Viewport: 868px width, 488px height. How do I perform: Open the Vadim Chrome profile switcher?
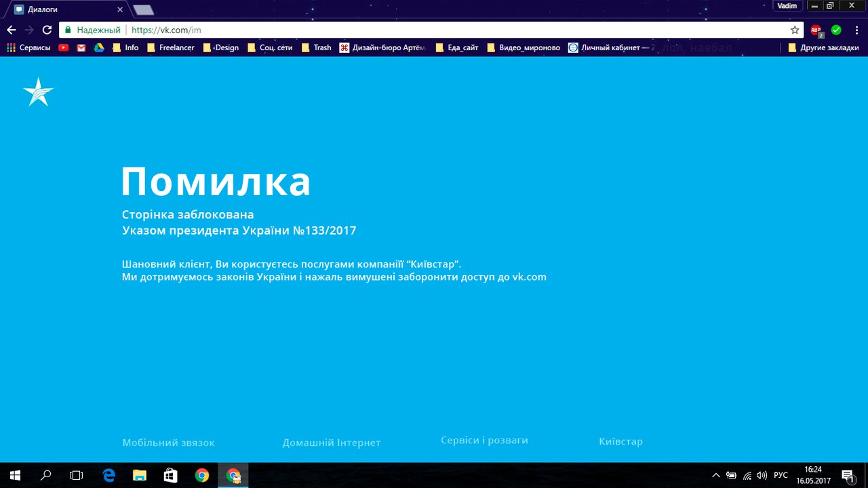(x=788, y=5)
